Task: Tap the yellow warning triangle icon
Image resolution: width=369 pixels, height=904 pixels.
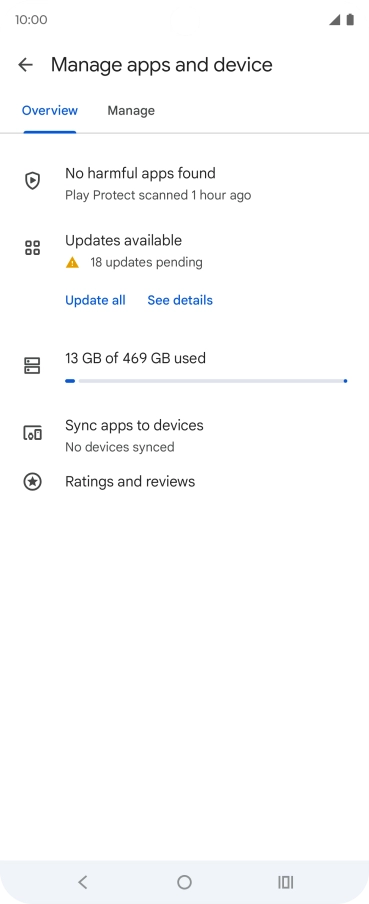Action: coord(72,263)
